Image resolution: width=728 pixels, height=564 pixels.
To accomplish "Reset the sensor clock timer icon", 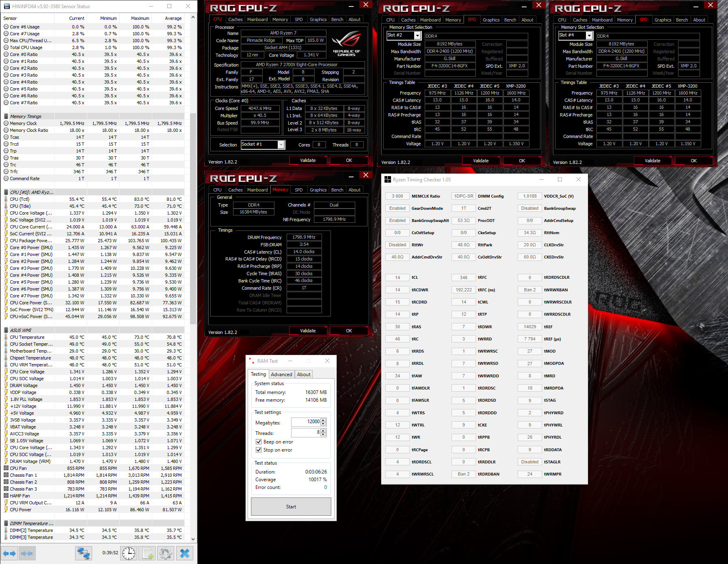I will tap(129, 553).
